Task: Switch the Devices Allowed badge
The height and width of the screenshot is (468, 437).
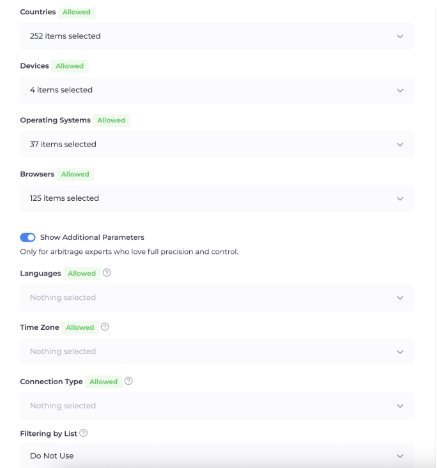Action: pyautogui.click(x=70, y=66)
